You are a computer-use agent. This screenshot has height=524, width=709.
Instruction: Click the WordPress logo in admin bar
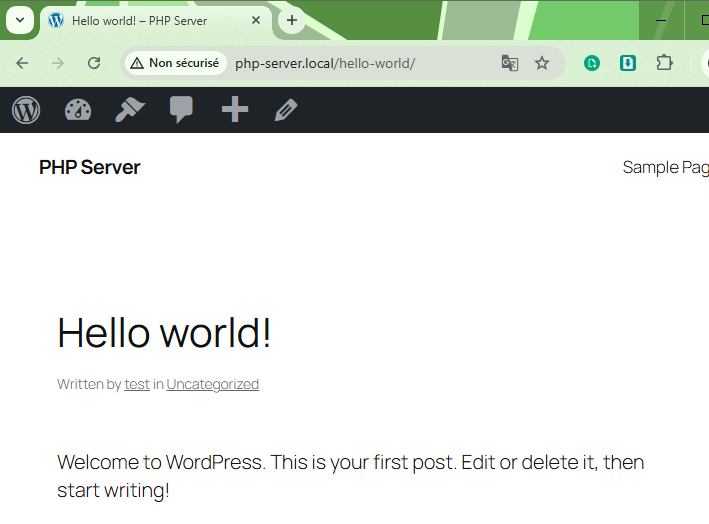point(27,110)
